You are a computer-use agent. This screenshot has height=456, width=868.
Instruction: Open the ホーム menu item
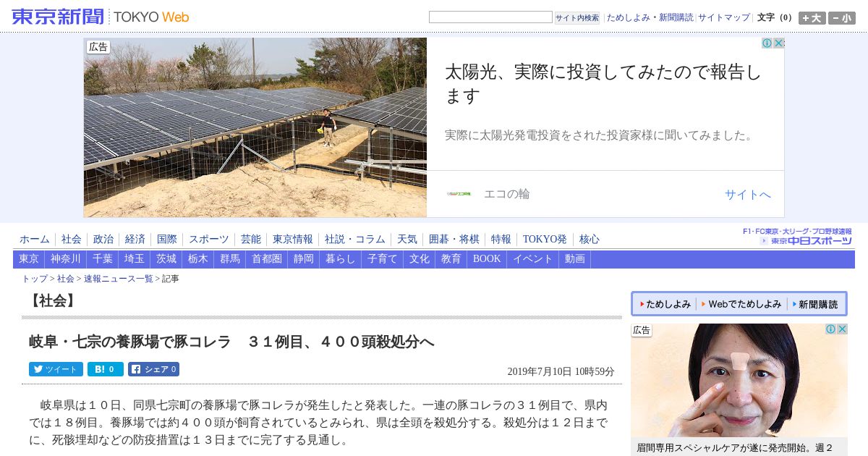point(35,239)
